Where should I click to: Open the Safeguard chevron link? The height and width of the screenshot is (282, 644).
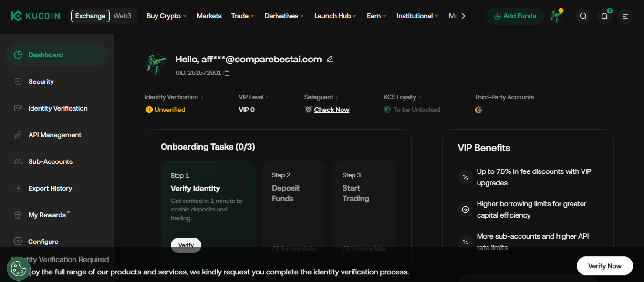[x=337, y=97]
